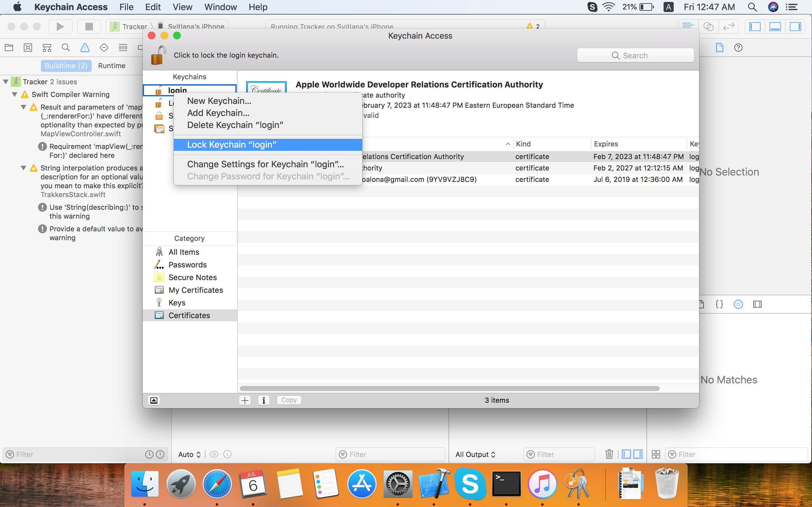Screen dimensions: 812x507
Task: Select the Secure Notes category
Action: click(x=193, y=277)
